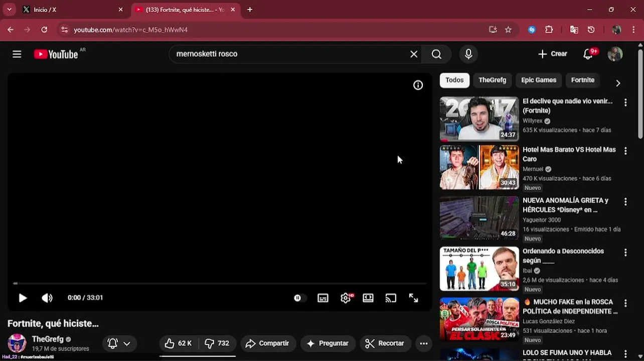Image resolution: width=644 pixels, height=361 pixels.
Task: Enter full screen mode
Action: point(413,298)
